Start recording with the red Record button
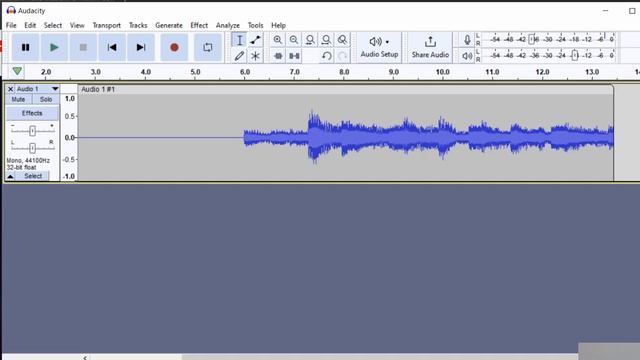The width and height of the screenshot is (640, 360). [x=174, y=47]
